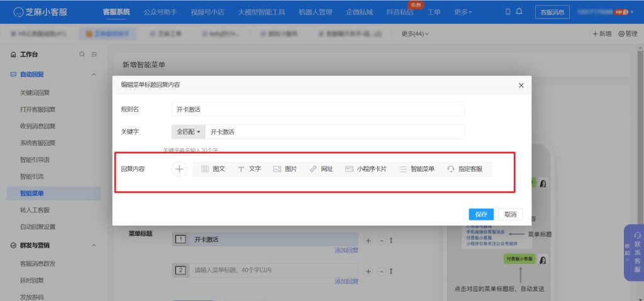Cancel the dialog with 取消

tap(511, 214)
